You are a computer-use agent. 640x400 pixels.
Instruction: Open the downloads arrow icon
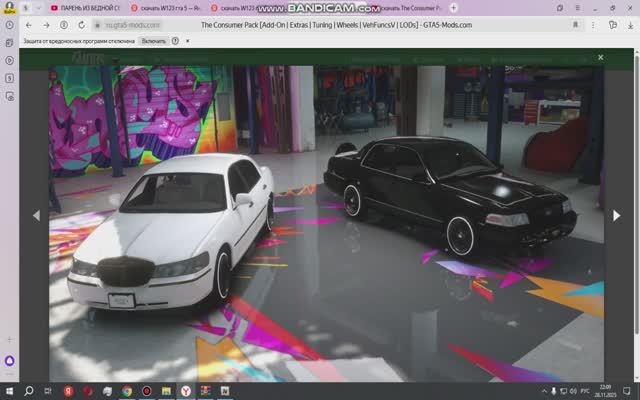click(631, 25)
